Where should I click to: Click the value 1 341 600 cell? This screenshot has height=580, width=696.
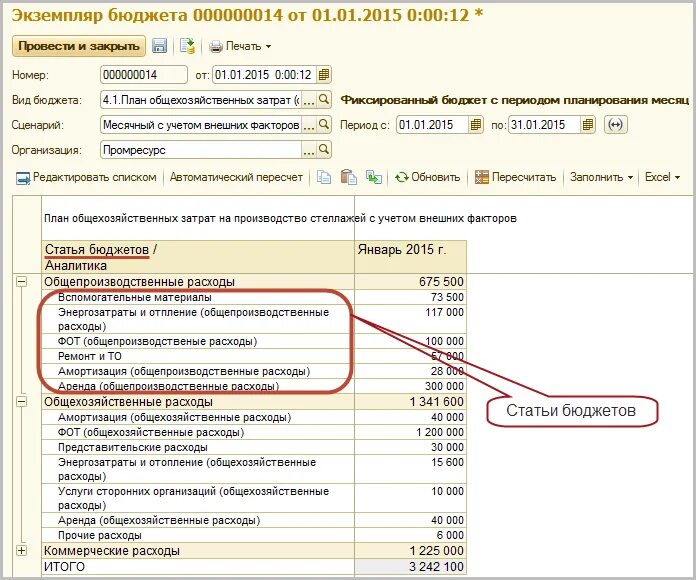411,402
